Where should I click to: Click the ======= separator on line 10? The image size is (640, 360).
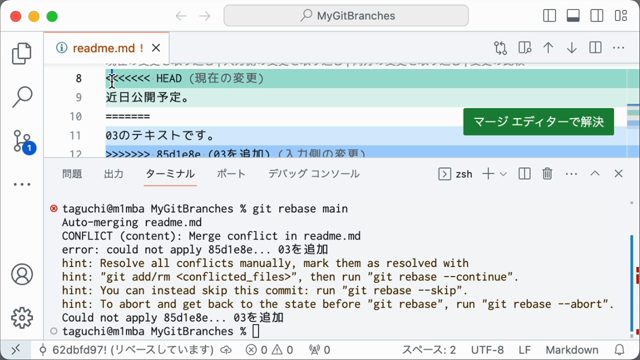click(x=128, y=116)
